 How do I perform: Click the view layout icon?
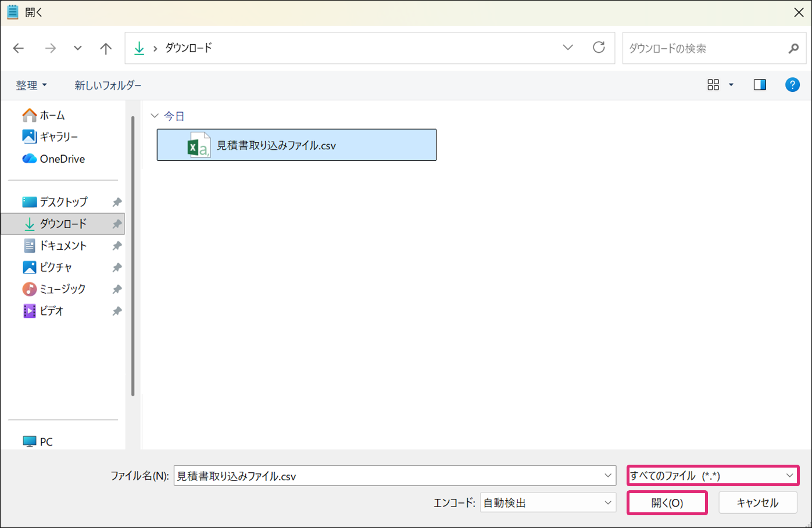(x=713, y=85)
